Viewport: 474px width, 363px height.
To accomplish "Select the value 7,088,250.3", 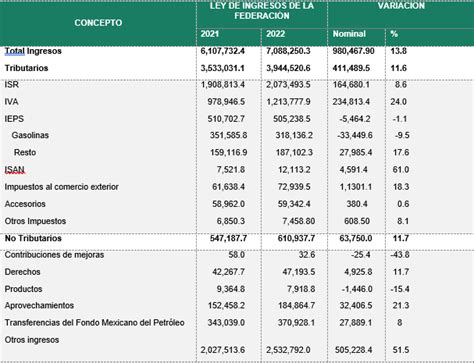I will pyautogui.click(x=288, y=51).
